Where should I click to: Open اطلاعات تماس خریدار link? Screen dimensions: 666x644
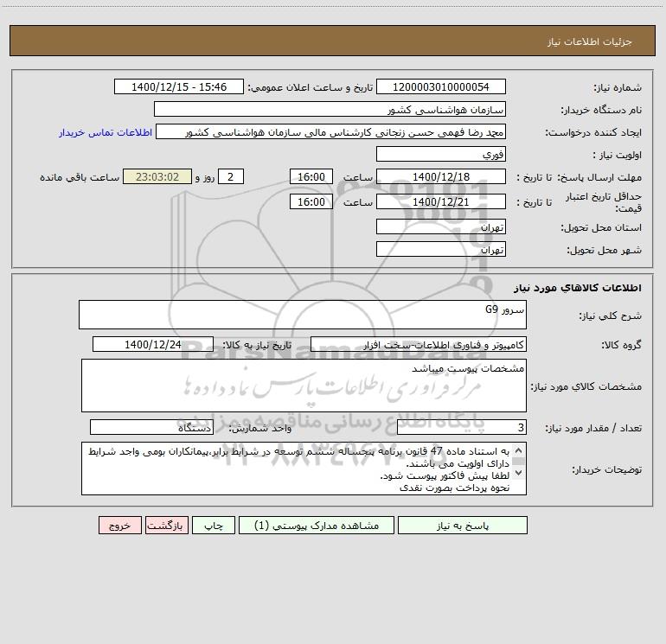[106, 132]
